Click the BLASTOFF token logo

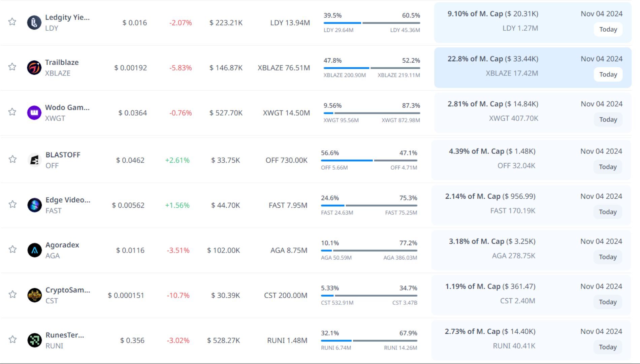point(34,160)
